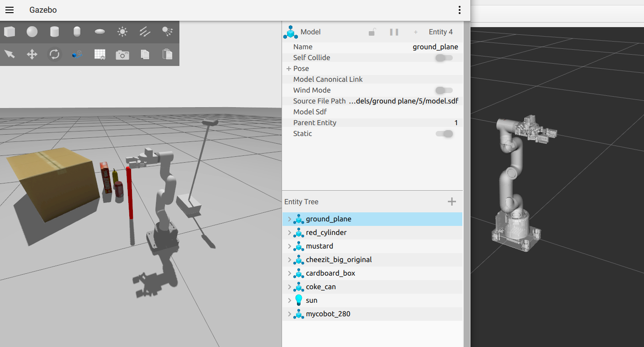Image resolution: width=644 pixels, height=347 pixels.
Task: Turn off the Static switch
Action: 444,134
